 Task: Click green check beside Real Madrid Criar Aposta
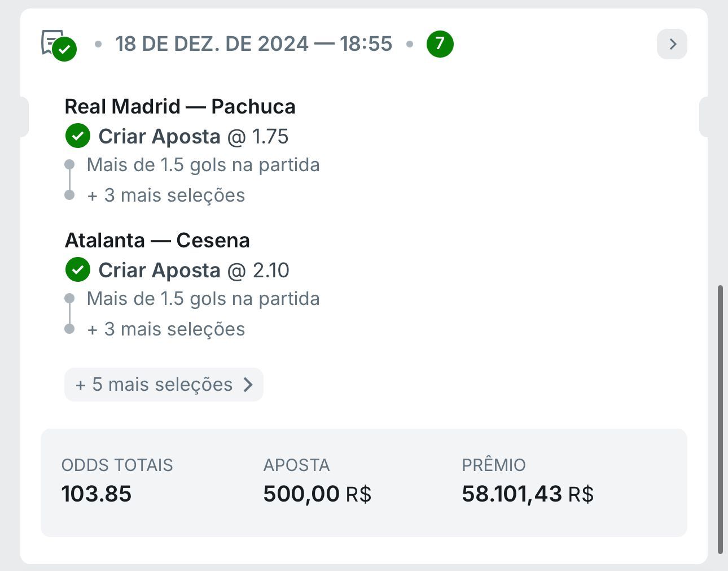pyautogui.click(x=78, y=136)
